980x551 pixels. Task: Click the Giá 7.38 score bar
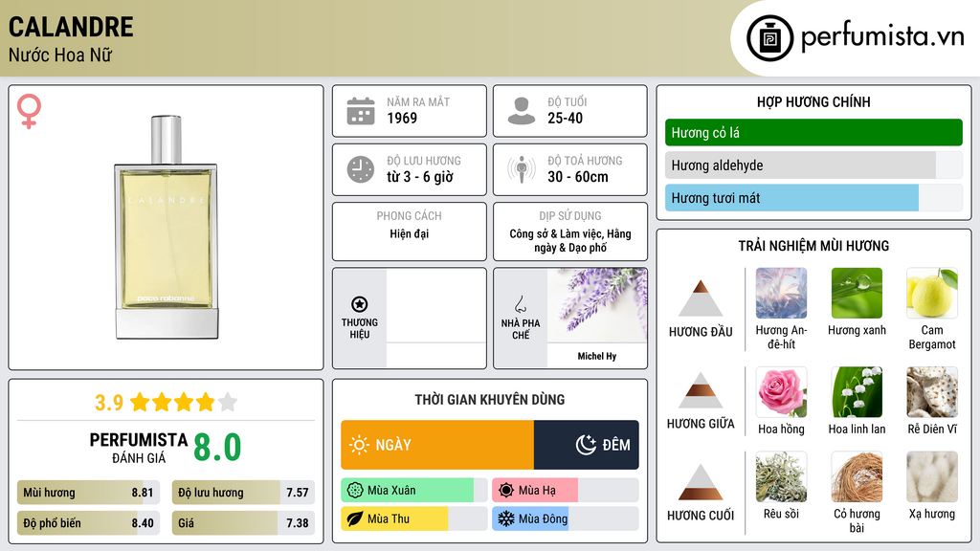coord(243,523)
